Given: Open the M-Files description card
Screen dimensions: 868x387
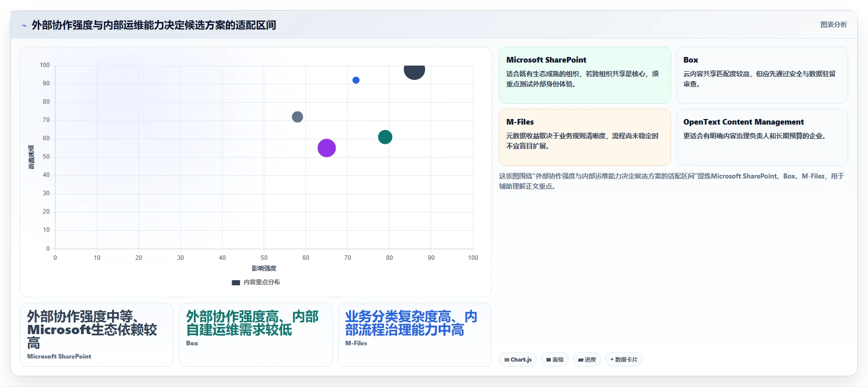Looking at the screenshot, I should (584, 137).
